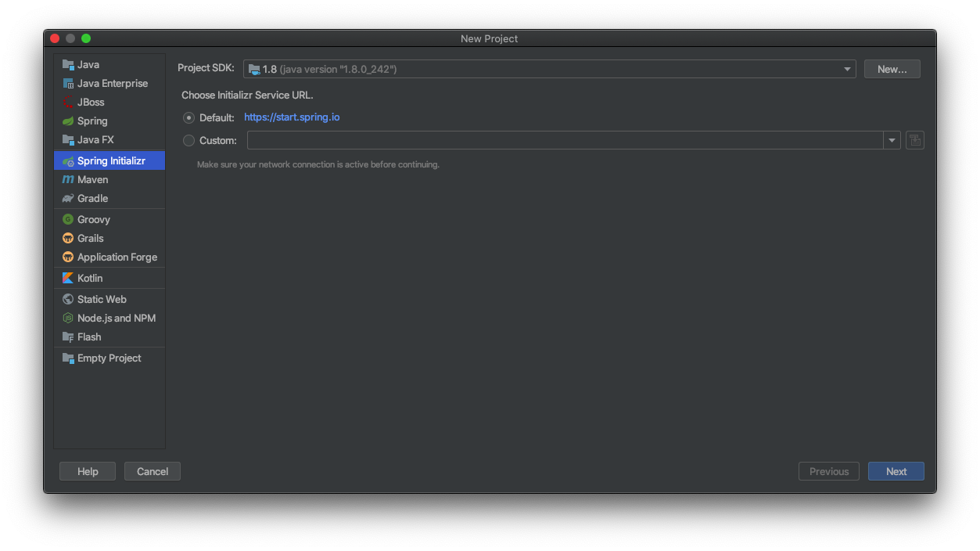Select Flash list entry
Screen dimensions: 980x551
tap(109, 337)
